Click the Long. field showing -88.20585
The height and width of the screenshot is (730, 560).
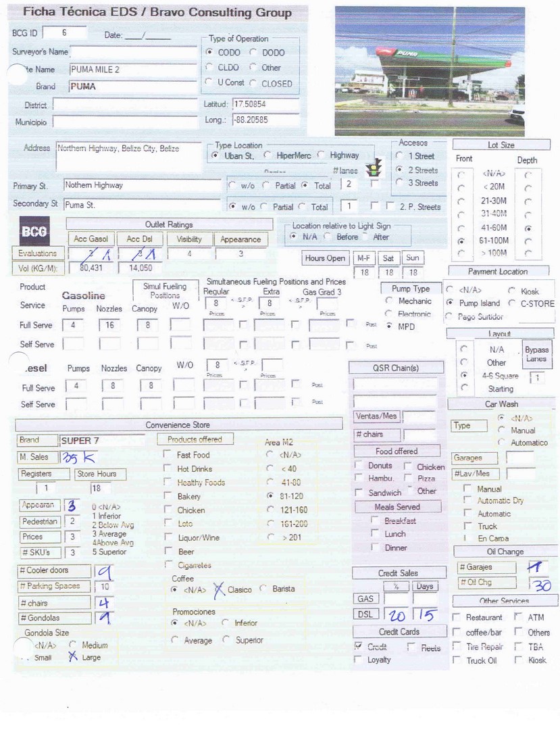coord(265,120)
